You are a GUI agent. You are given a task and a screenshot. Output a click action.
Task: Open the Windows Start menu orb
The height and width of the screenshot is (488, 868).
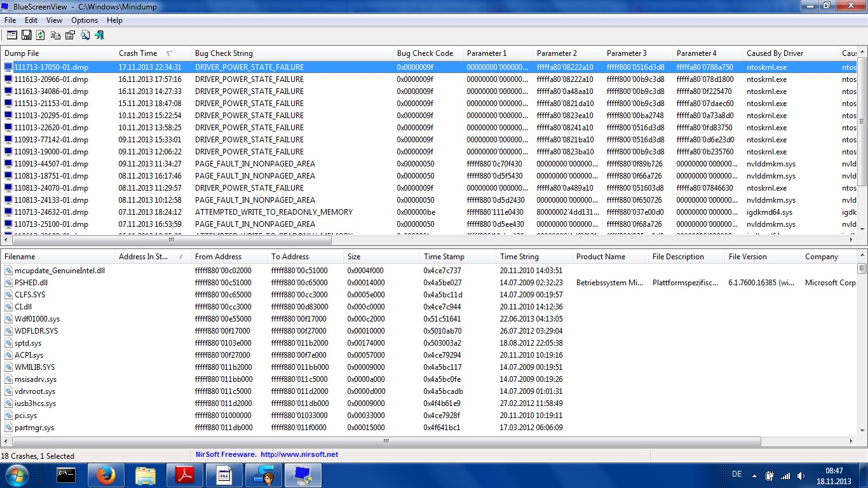tap(17, 475)
